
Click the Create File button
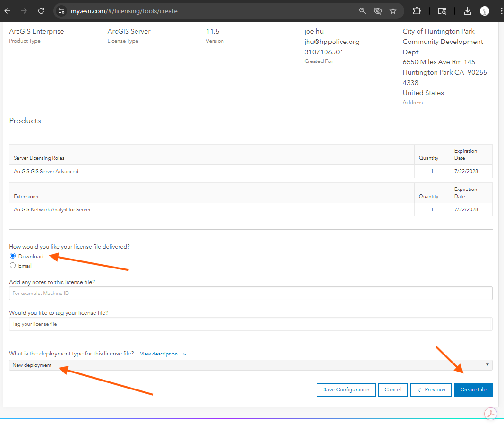473,390
